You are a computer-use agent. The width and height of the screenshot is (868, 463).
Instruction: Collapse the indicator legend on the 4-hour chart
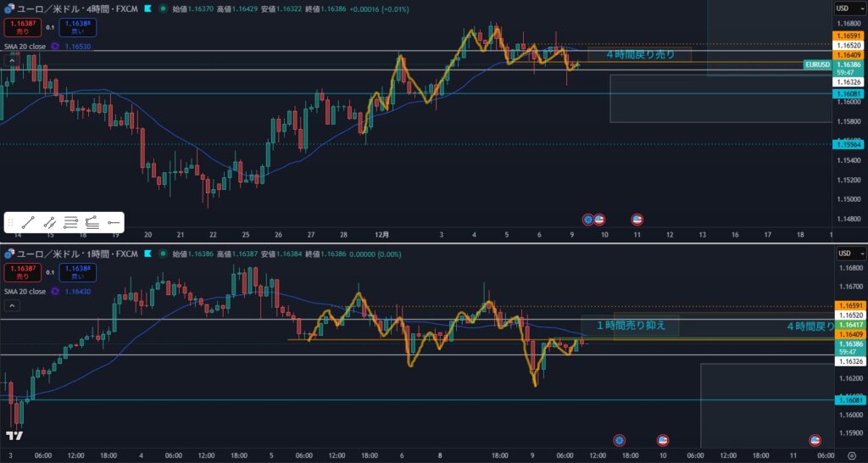(x=12, y=61)
